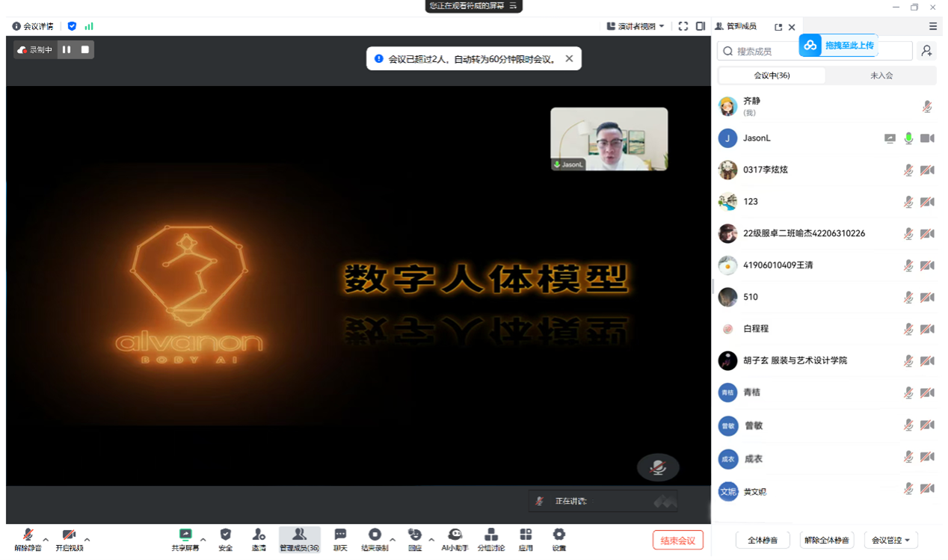This screenshot has width=948, height=560.
Task: Pause the recording in 录制中 bar
Action: pyautogui.click(x=67, y=50)
